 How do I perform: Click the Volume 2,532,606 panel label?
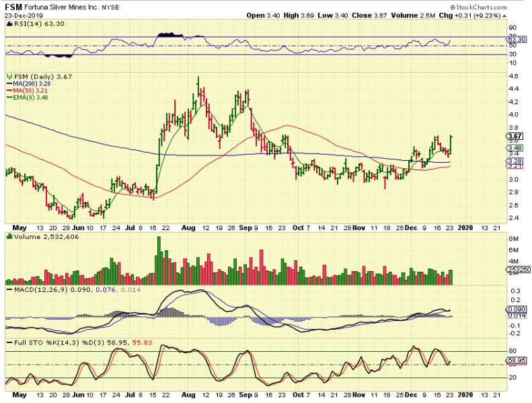46,237
